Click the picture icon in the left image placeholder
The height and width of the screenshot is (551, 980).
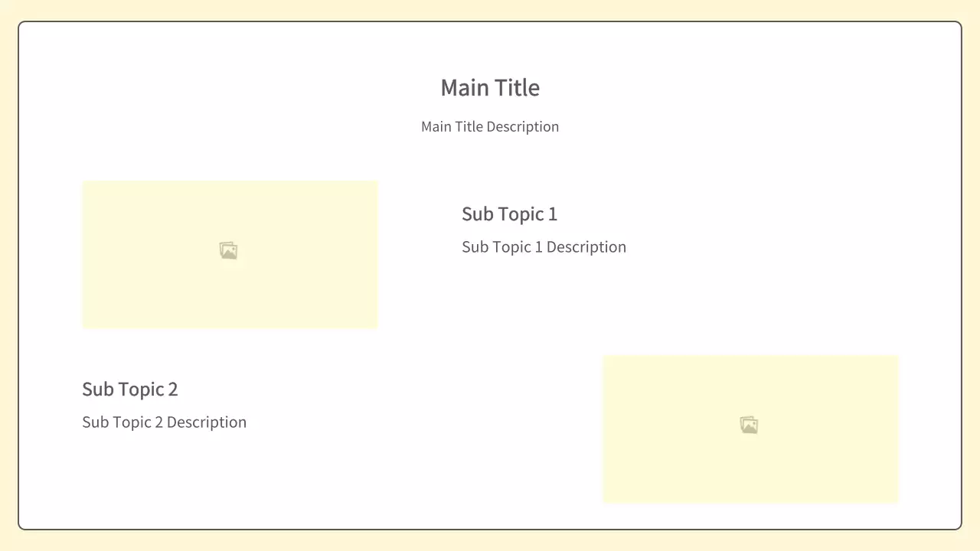pos(228,251)
